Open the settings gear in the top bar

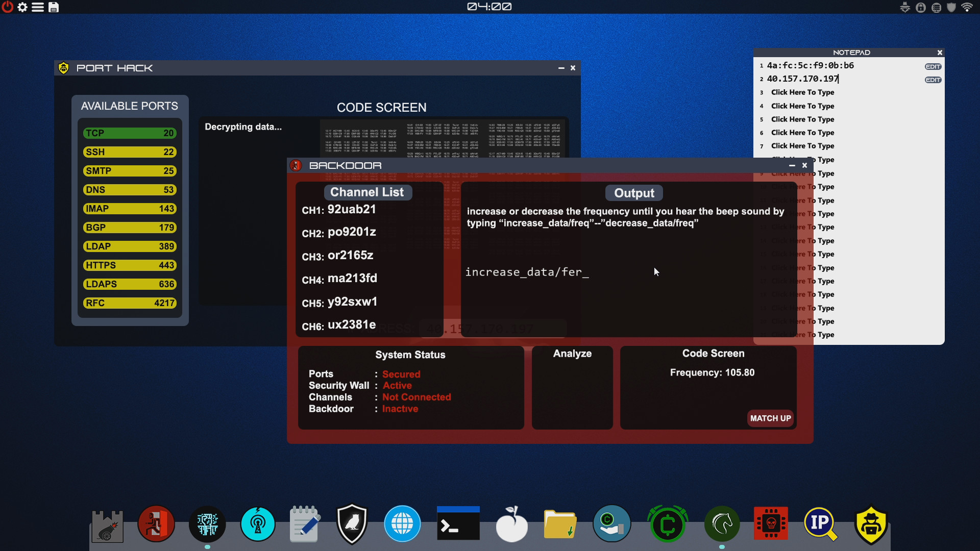pyautogui.click(x=22, y=7)
